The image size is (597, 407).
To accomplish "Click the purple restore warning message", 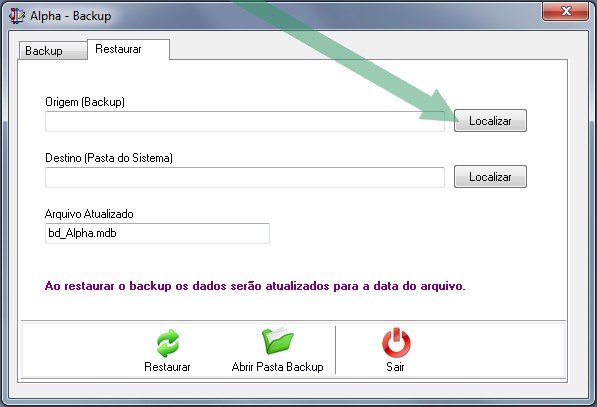I will [x=255, y=286].
